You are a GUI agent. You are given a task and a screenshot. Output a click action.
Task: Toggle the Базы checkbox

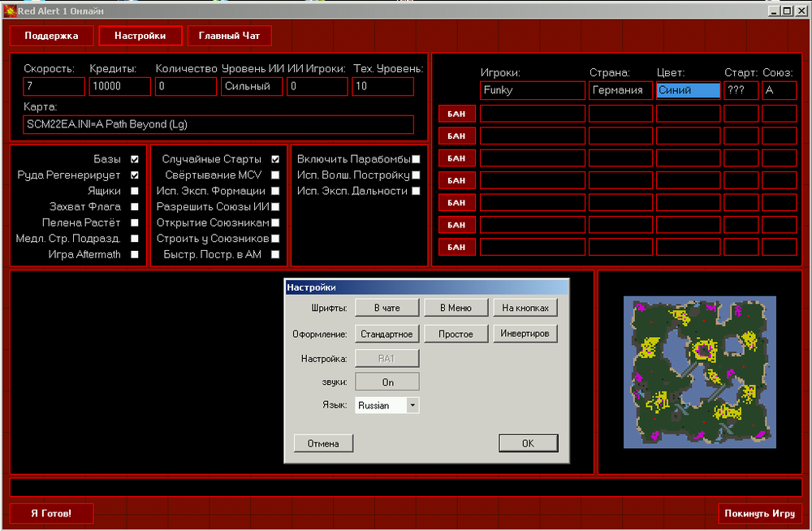point(135,160)
